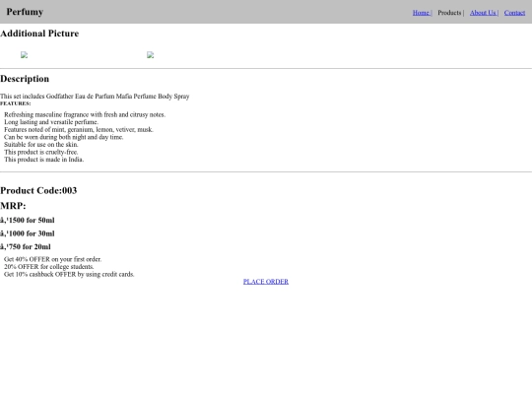Click the 1500 for 50ml price

coord(28,221)
